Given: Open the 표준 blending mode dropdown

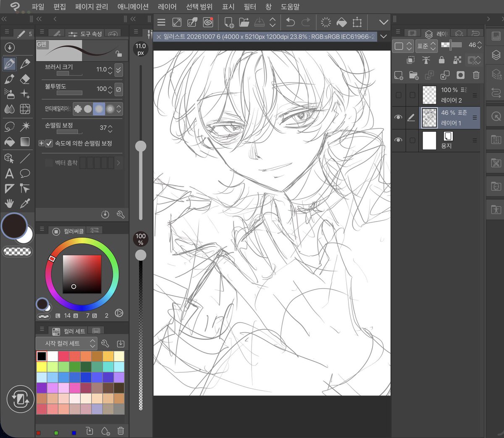Looking at the screenshot, I should [x=427, y=46].
